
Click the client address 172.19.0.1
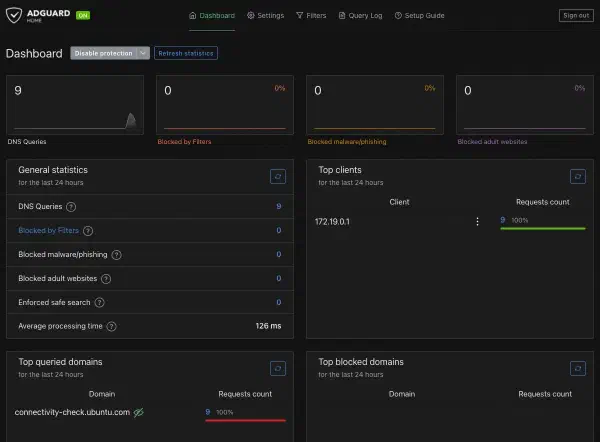(332, 222)
